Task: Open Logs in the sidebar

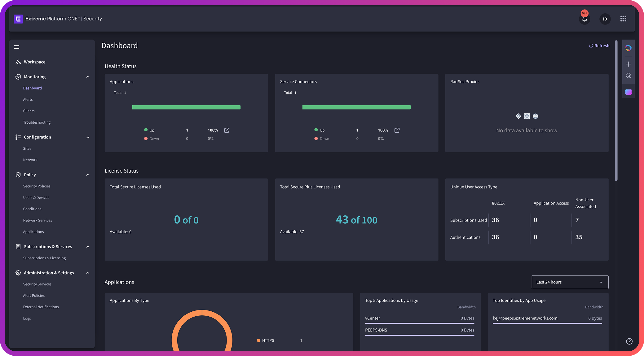Action: point(27,319)
